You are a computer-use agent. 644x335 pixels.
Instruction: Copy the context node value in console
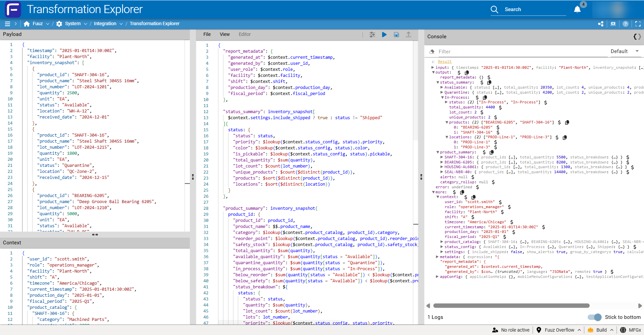(473, 197)
